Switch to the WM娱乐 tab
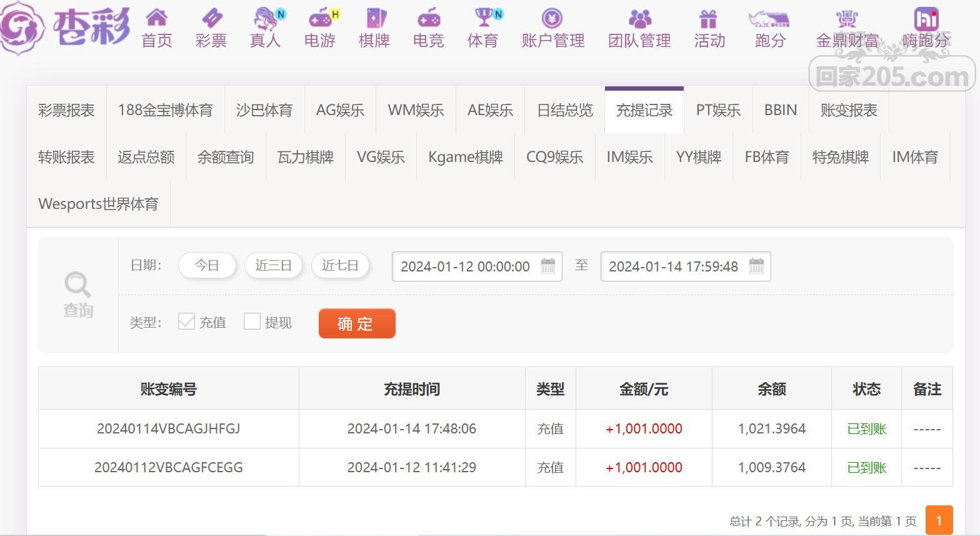Viewport: 980px width, 536px height. tap(416, 110)
